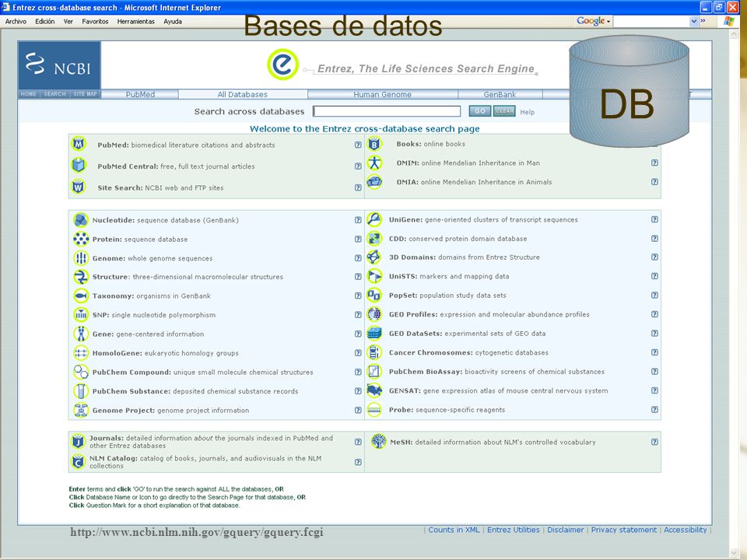Show help for PubMed question mark

358,145
